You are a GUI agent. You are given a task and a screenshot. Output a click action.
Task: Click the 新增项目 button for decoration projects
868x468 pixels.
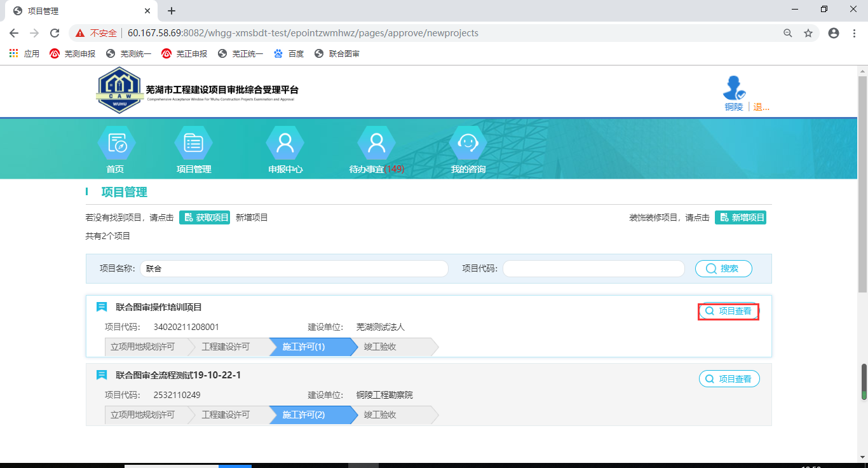pyautogui.click(x=740, y=217)
